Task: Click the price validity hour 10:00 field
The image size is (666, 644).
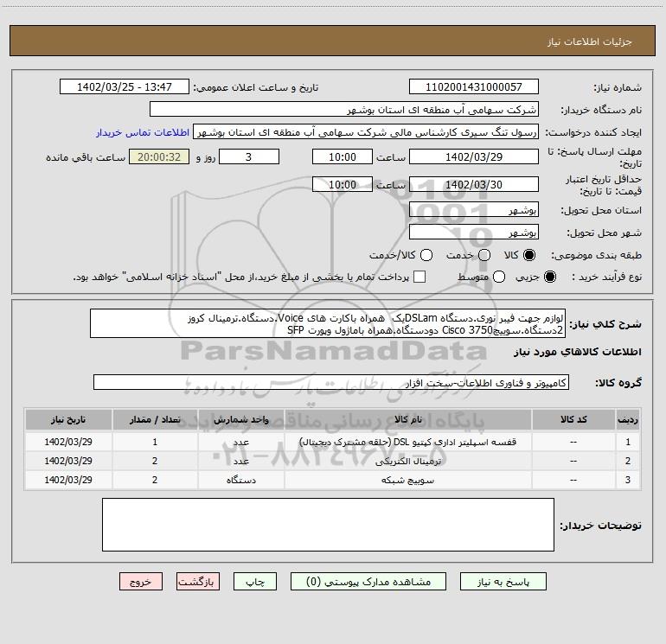Action: point(343,185)
